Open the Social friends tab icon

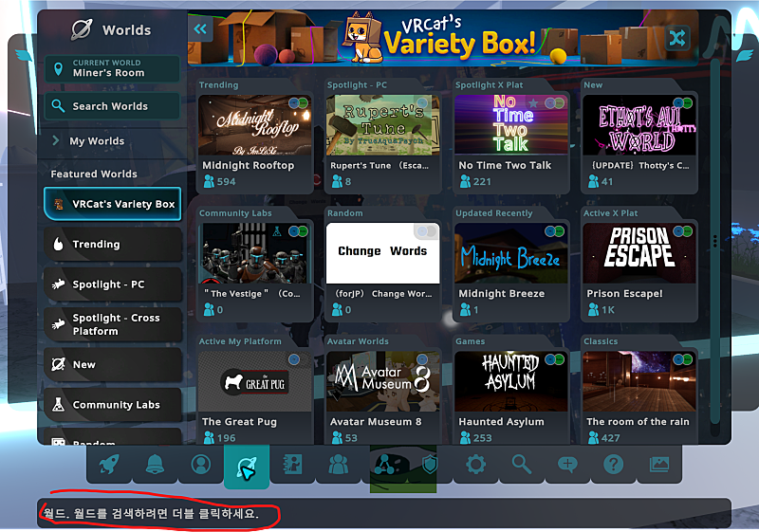pyautogui.click(x=338, y=465)
